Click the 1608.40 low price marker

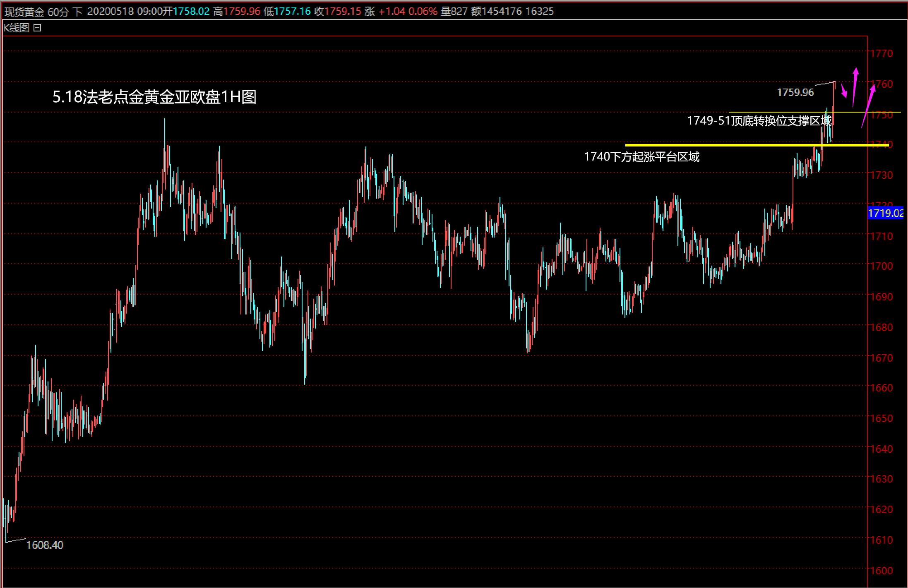point(45,545)
